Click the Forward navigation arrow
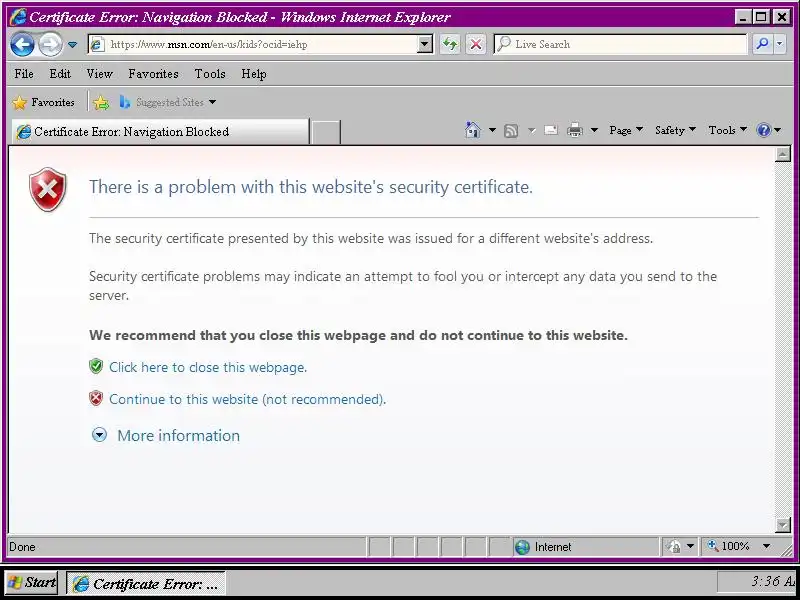Image resolution: width=800 pixels, height=600 pixels. (x=50, y=44)
